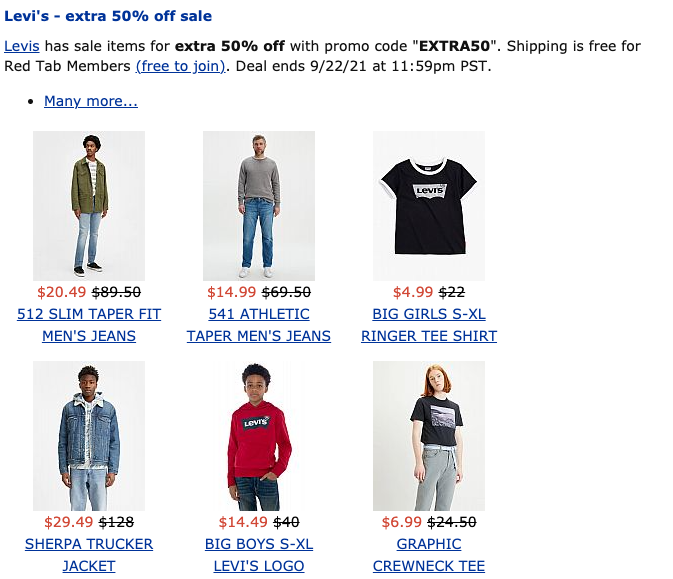
Task: Click the 512 Slim Taper Fit jeans photo
Action: 89,205
